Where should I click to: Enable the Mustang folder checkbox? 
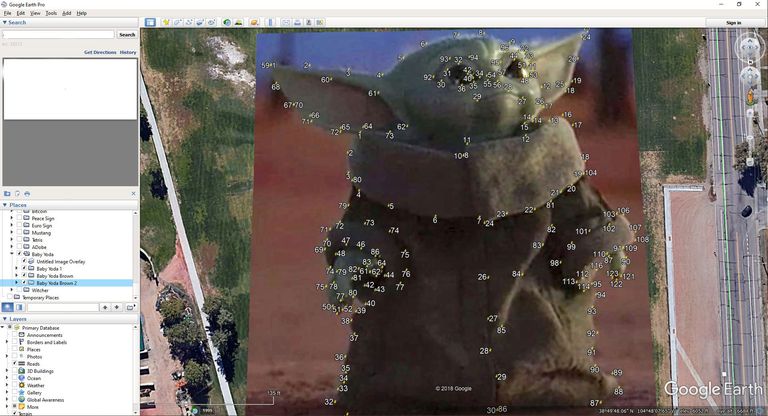[20, 233]
